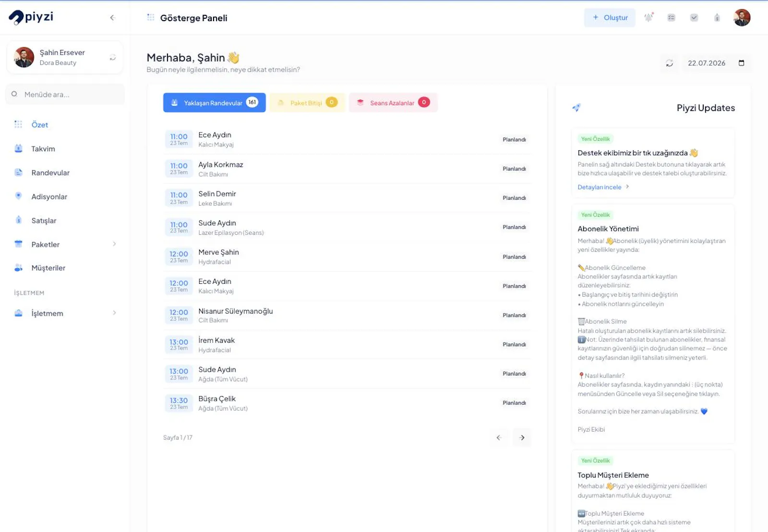The image size is (768, 532).
Task: Open the Abonelik Yönetimi update card title
Action: (608, 229)
